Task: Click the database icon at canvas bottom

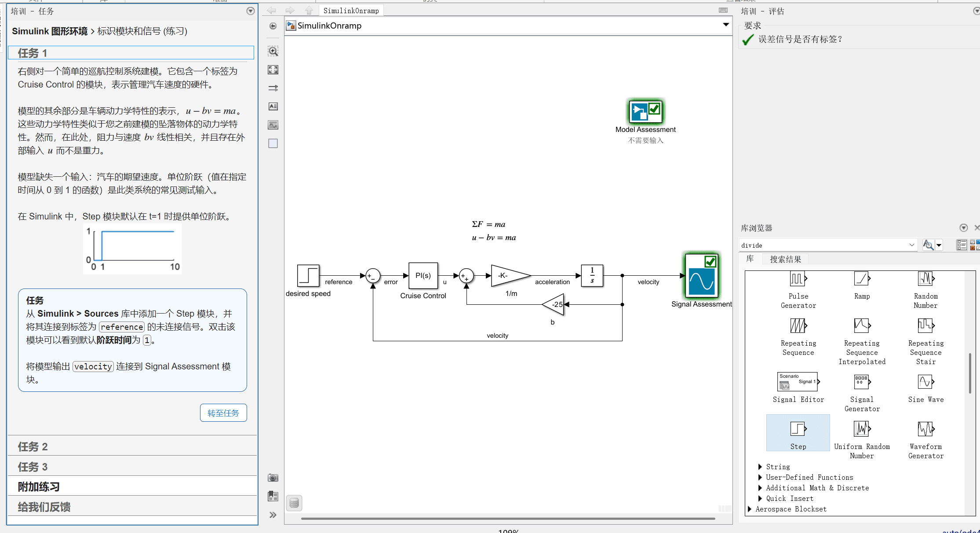Action: click(x=294, y=503)
